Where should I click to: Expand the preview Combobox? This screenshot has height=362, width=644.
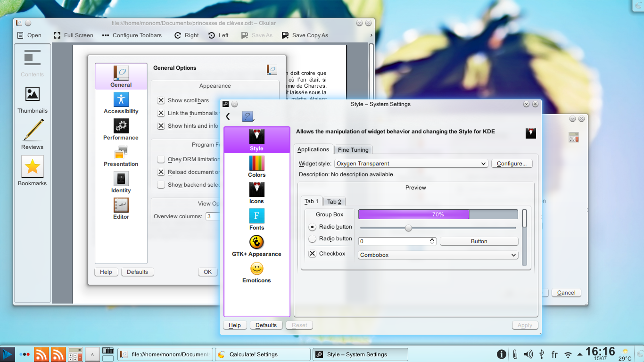point(438,255)
